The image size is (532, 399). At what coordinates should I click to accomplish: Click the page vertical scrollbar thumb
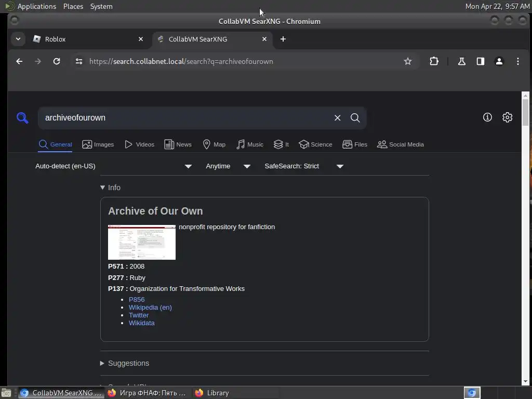point(525,112)
